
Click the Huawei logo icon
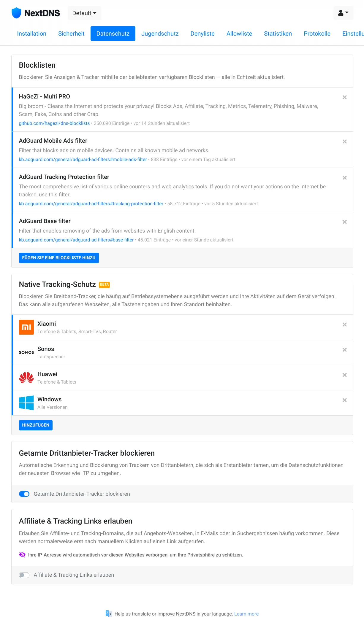[x=26, y=378]
